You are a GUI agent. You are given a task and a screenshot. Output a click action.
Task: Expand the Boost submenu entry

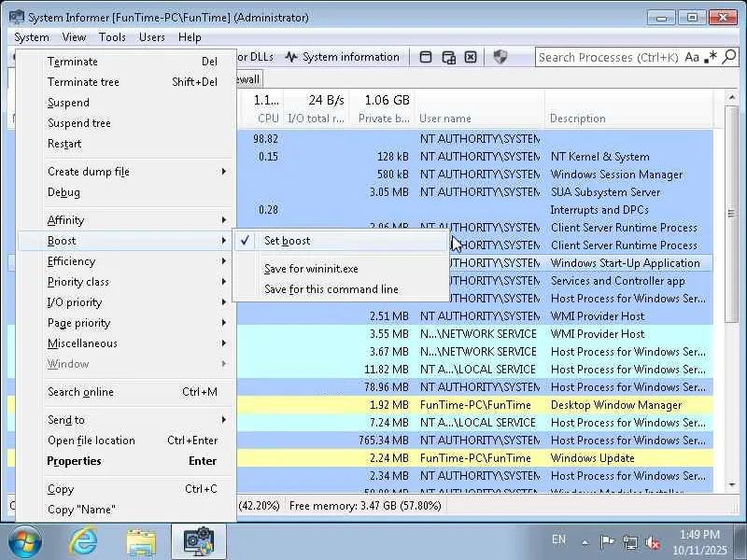coord(126,241)
